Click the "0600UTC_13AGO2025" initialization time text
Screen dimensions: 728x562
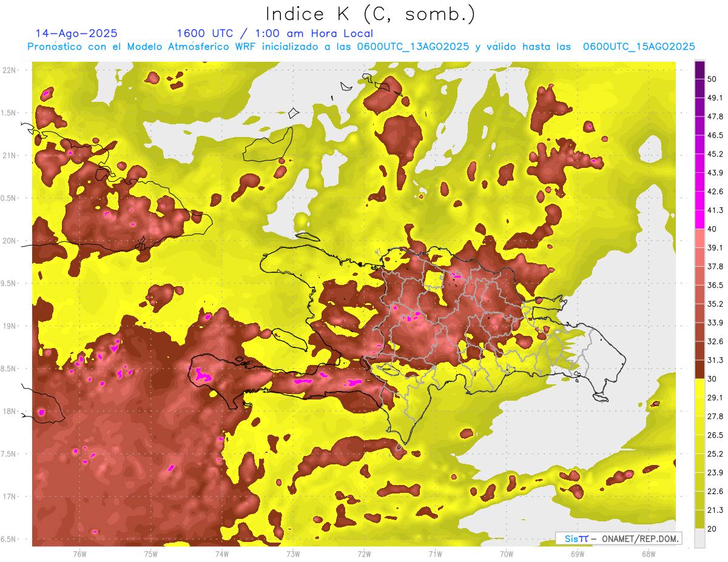413,47
